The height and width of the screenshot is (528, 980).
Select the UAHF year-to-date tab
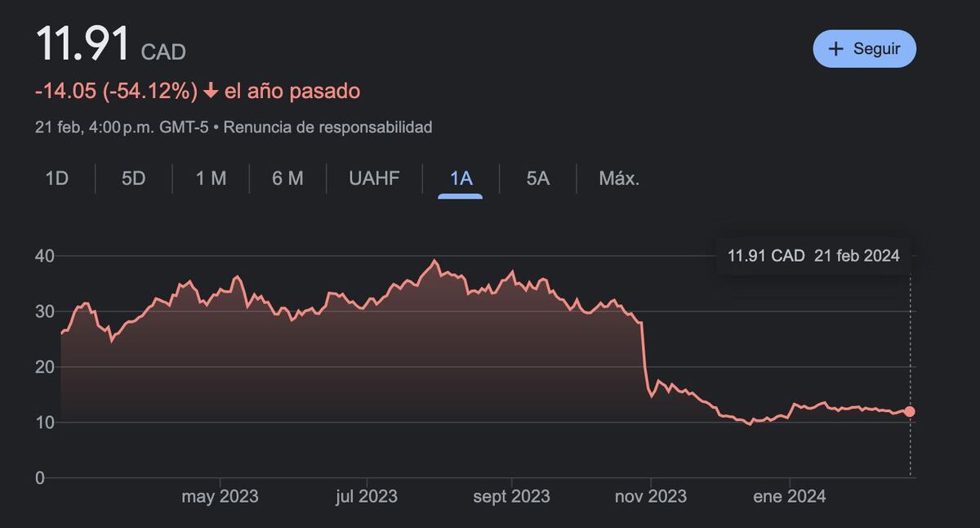click(x=374, y=178)
